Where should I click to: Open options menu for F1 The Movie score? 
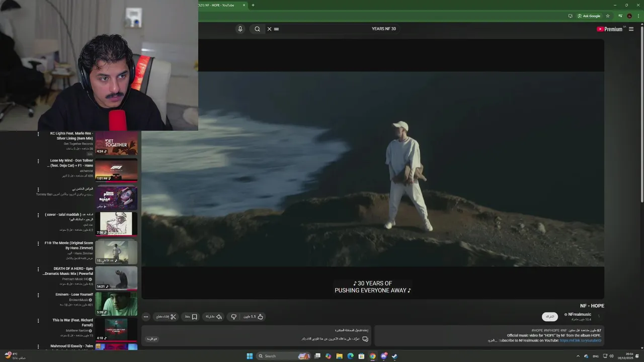tap(38, 243)
